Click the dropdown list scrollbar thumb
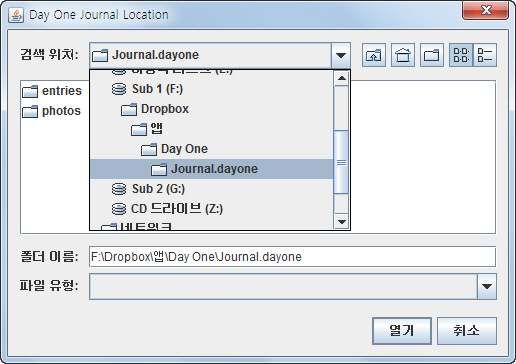The image size is (516, 364). pyautogui.click(x=341, y=162)
